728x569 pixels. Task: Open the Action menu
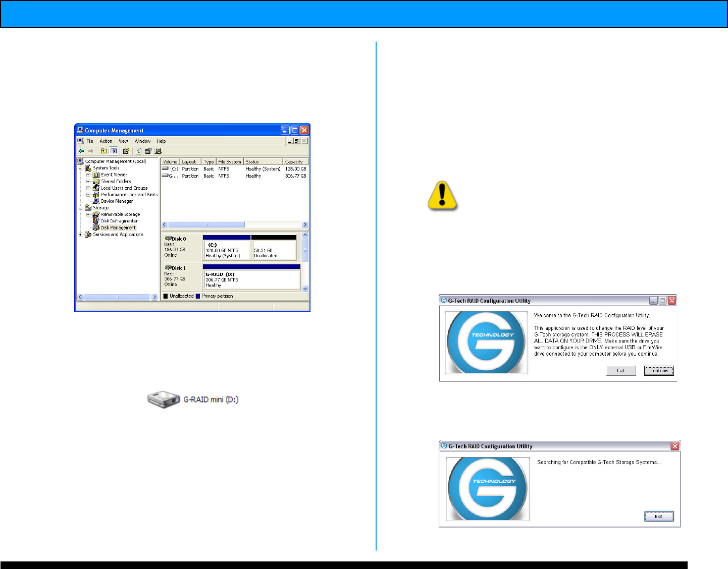tap(106, 141)
